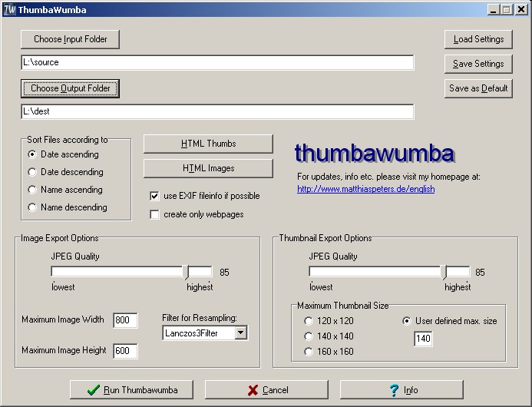Click the thumbawumba logo text
The image size is (532, 407).
pos(375,153)
